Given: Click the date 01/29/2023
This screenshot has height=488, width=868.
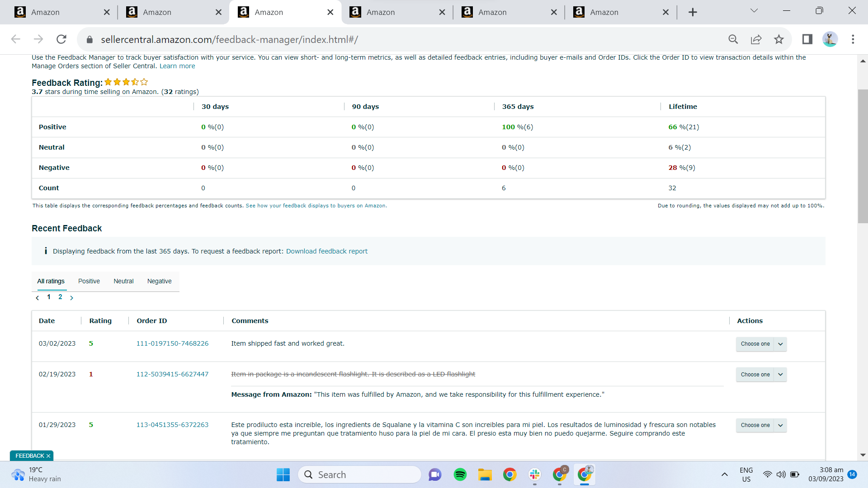Looking at the screenshot, I should [x=57, y=425].
